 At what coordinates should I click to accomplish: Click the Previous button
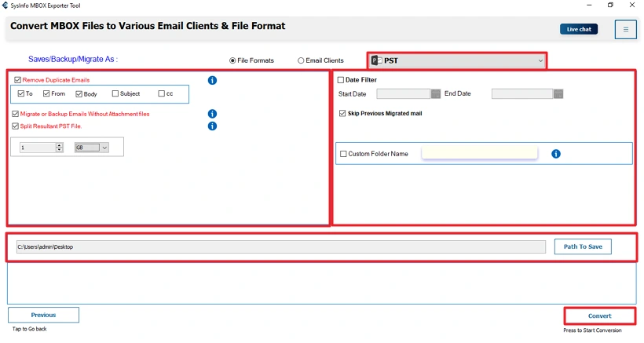(43, 315)
